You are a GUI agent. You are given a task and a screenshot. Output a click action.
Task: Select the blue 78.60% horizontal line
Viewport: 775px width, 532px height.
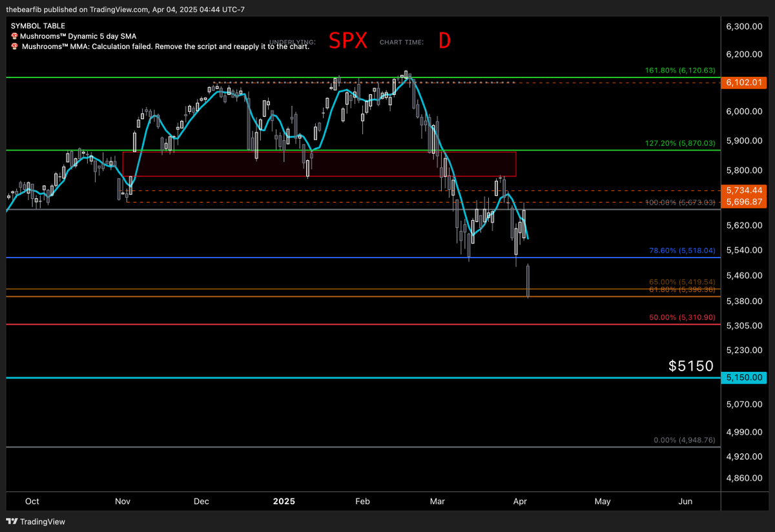(363, 258)
